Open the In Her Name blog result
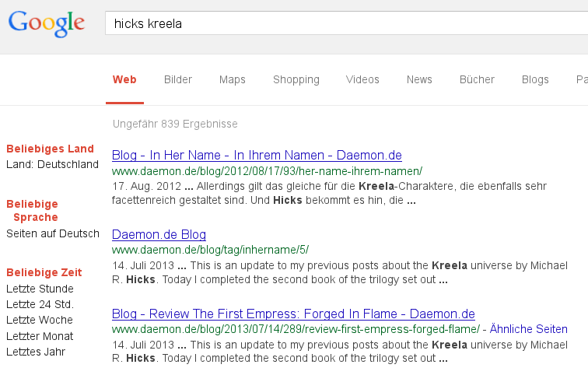The image size is (588, 375). click(x=257, y=156)
